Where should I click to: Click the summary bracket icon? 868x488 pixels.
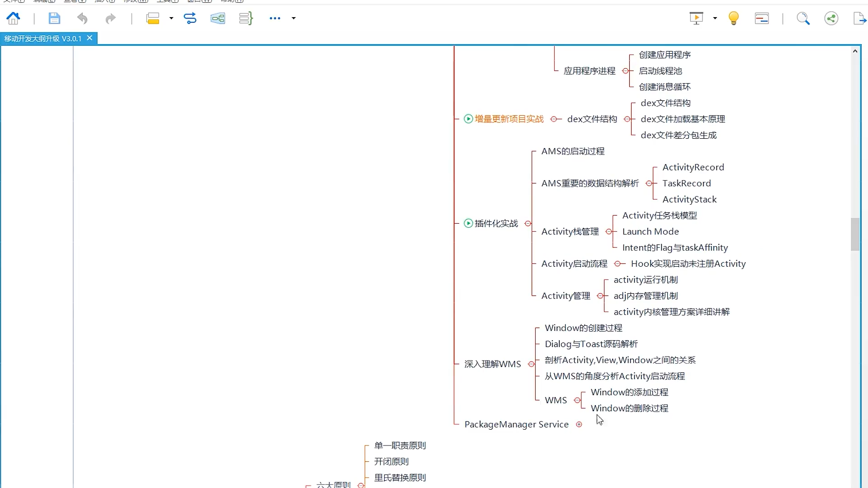tap(245, 19)
